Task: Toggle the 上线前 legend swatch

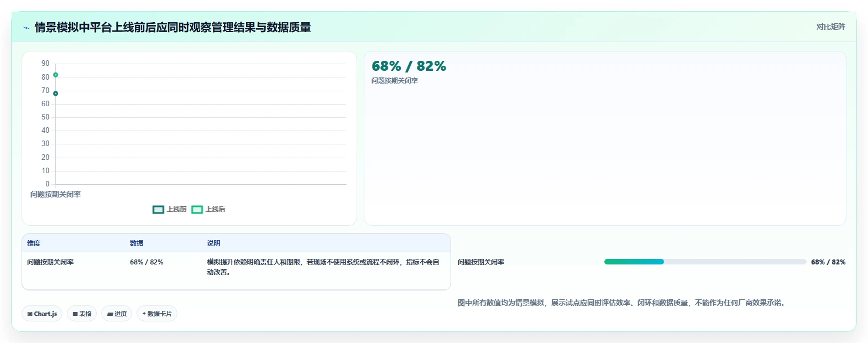Action: (x=158, y=209)
